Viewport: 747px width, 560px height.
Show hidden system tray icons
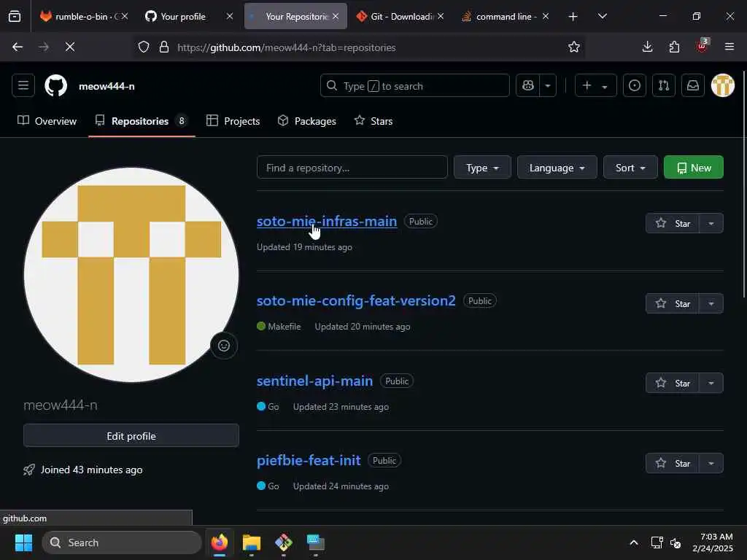click(634, 542)
